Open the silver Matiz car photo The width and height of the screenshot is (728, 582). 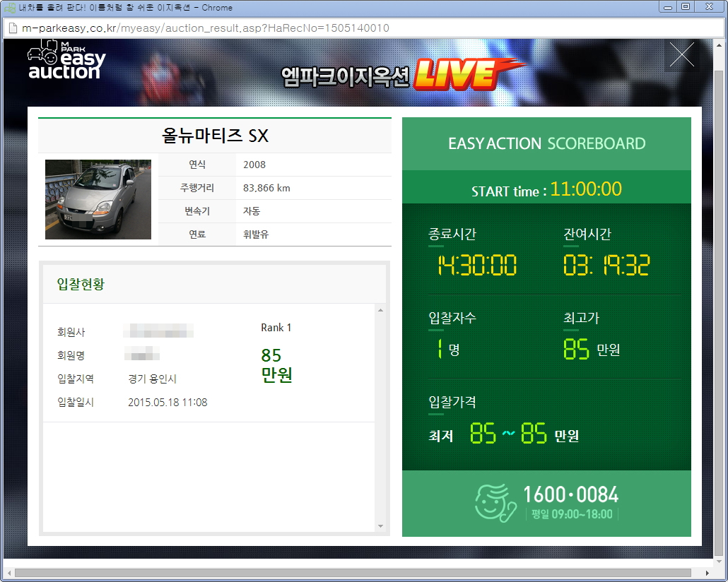click(98, 200)
